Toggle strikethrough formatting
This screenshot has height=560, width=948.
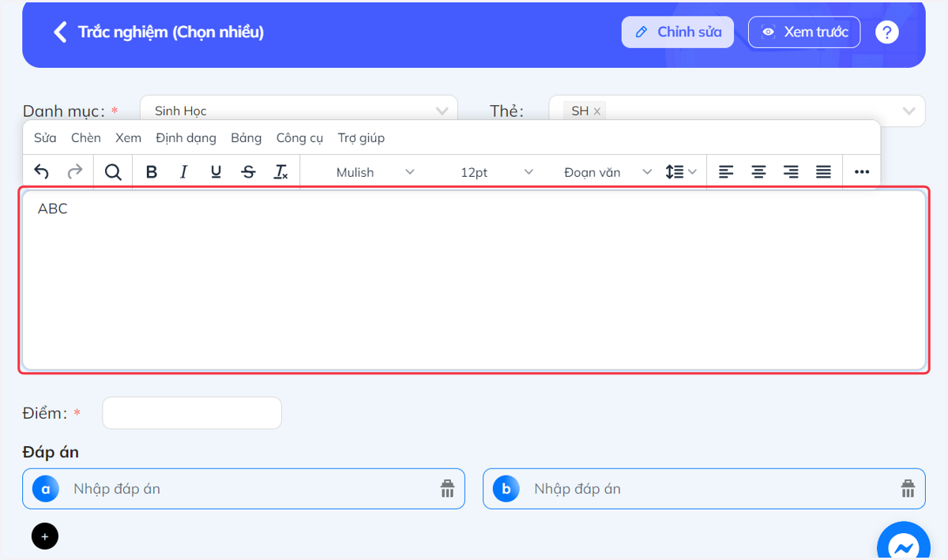point(248,172)
